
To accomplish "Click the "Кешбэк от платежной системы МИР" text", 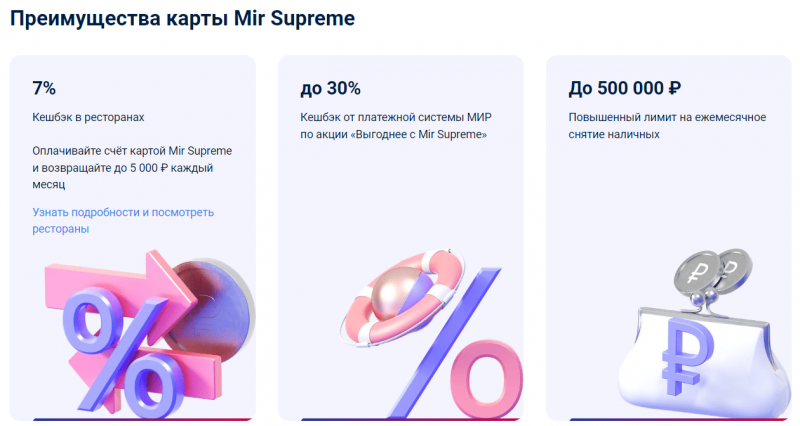I will click(x=393, y=117).
